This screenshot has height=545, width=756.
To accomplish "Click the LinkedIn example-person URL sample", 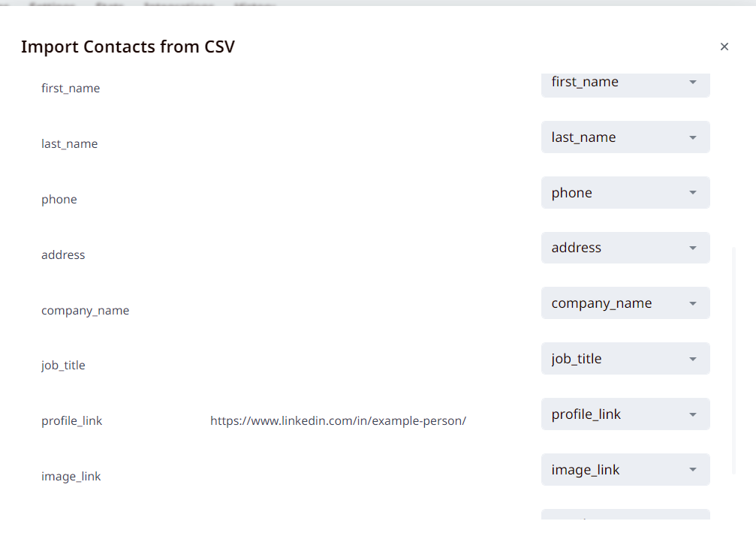I will pos(338,421).
